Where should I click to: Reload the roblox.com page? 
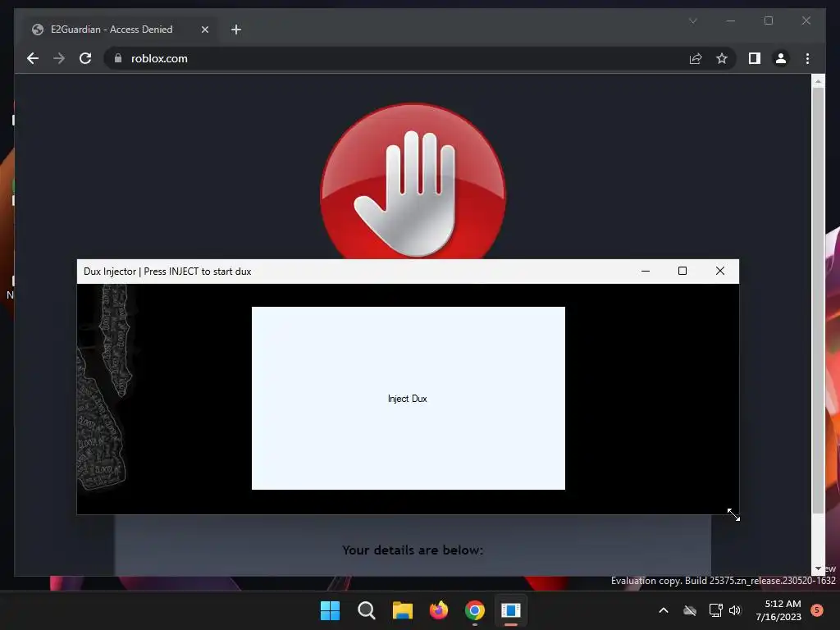tap(85, 58)
